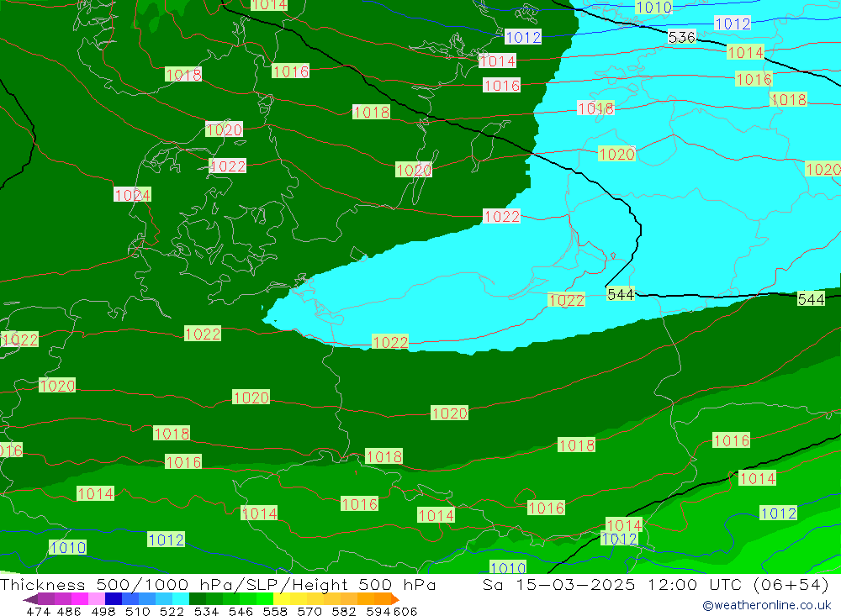Pick the light pink legend swatch above 498

95,599
